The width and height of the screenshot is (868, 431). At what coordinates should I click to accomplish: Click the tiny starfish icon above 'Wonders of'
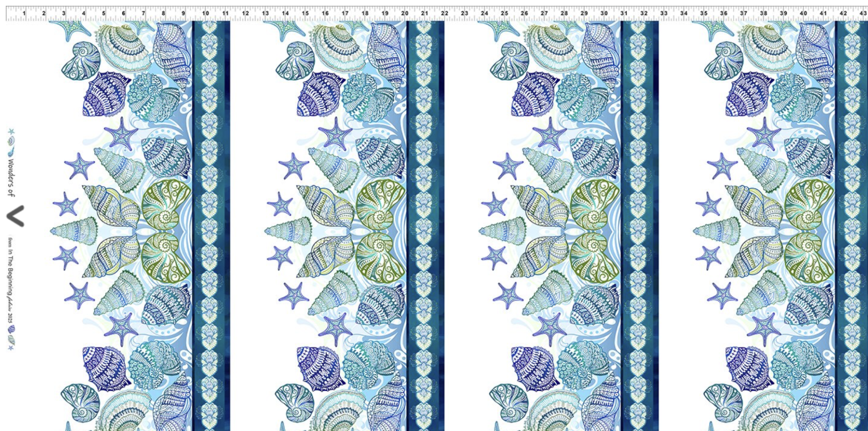(11, 131)
